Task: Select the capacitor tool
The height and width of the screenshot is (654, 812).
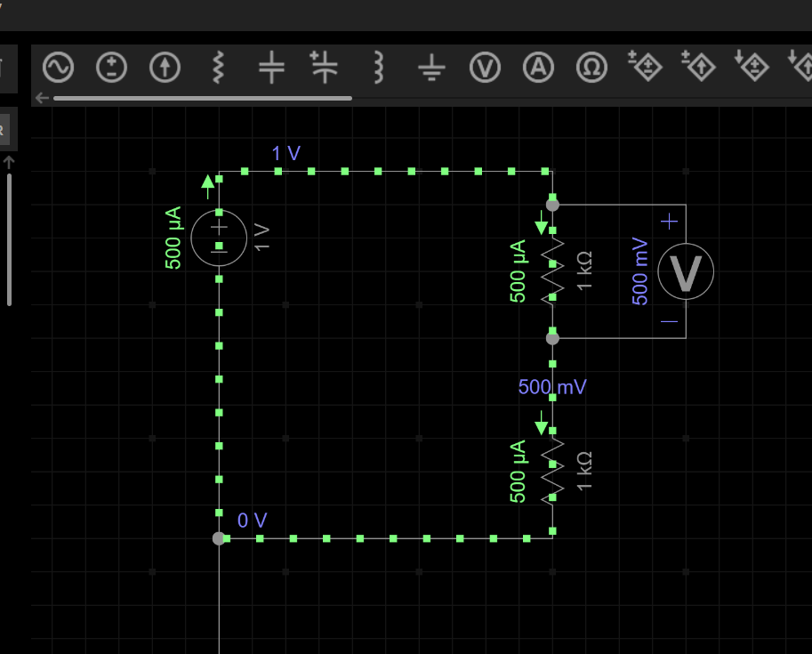Action: coord(271,68)
